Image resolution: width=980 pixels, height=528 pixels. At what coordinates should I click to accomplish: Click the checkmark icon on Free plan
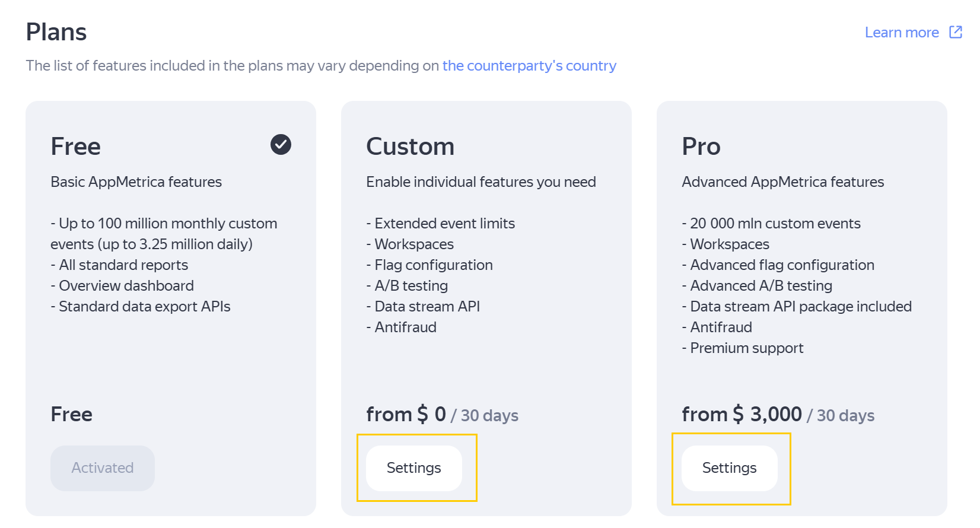click(281, 144)
